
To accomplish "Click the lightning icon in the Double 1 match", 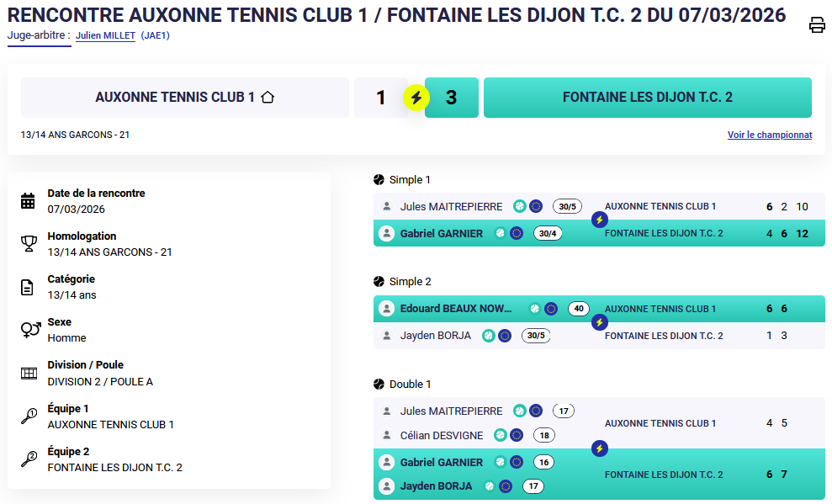I will point(599,448).
